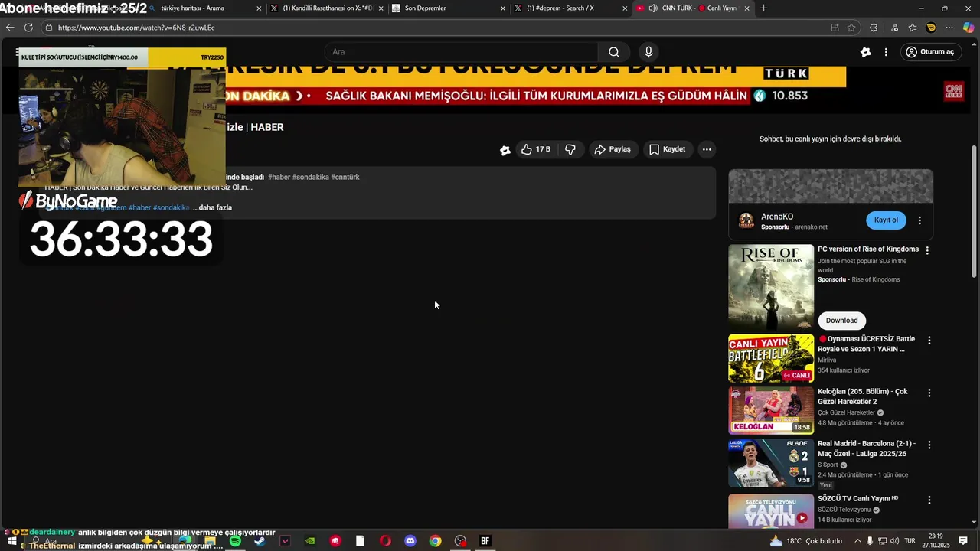The width and height of the screenshot is (980, 551).
Task: Reload the page with refresh icon
Action: 28,28
